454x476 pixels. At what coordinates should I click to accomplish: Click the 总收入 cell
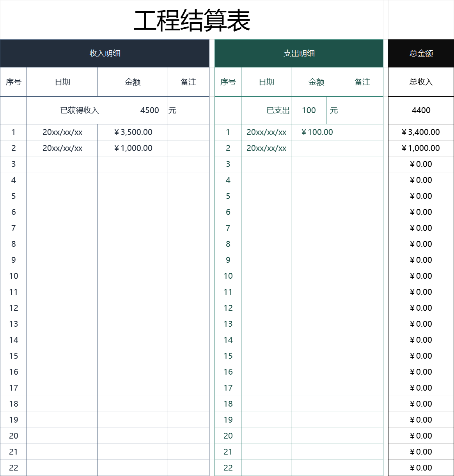[x=420, y=82]
